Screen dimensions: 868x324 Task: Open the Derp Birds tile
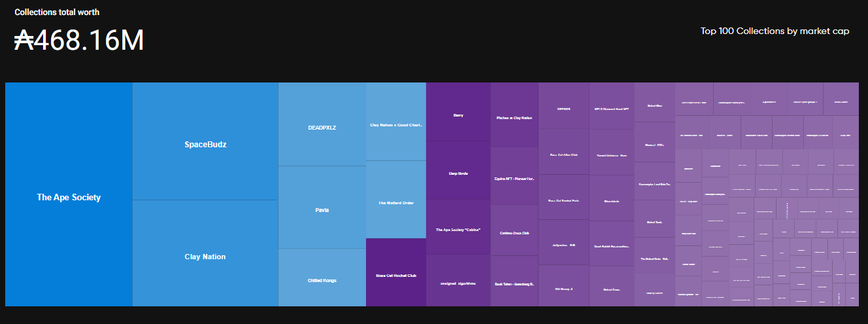pos(458,171)
